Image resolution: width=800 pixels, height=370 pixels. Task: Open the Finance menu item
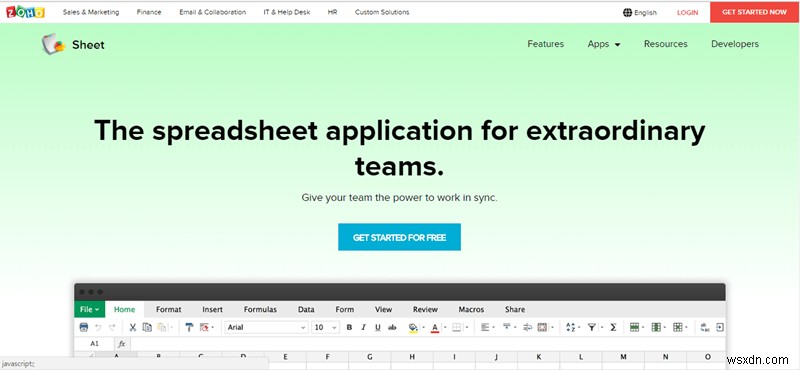tap(149, 12)
